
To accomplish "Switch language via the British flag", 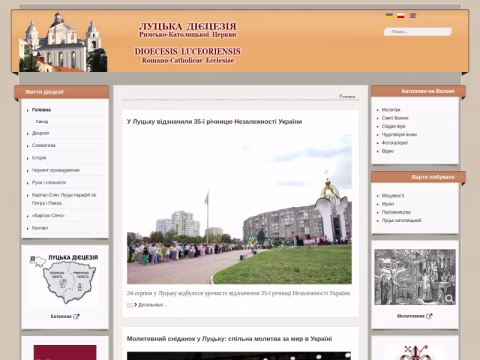I will tap(413, 15).
